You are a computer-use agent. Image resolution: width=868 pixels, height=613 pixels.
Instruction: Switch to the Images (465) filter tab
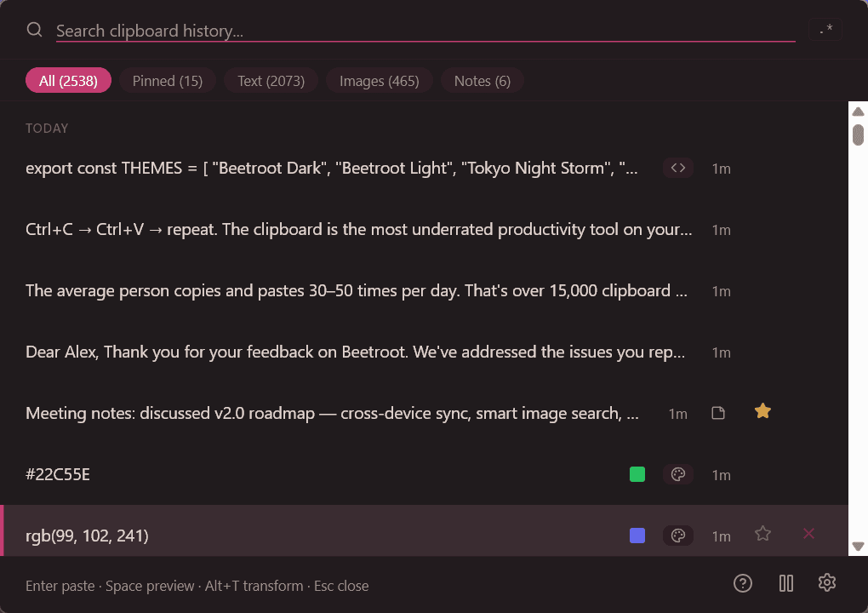click(379, 80)
